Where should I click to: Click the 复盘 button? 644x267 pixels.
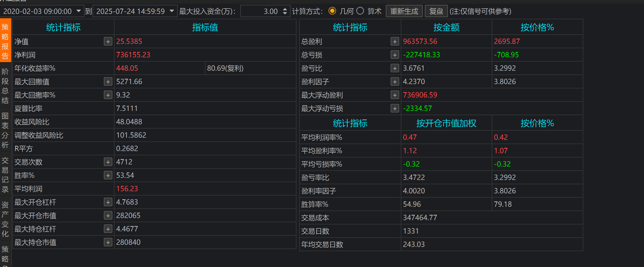coord(436,11)
